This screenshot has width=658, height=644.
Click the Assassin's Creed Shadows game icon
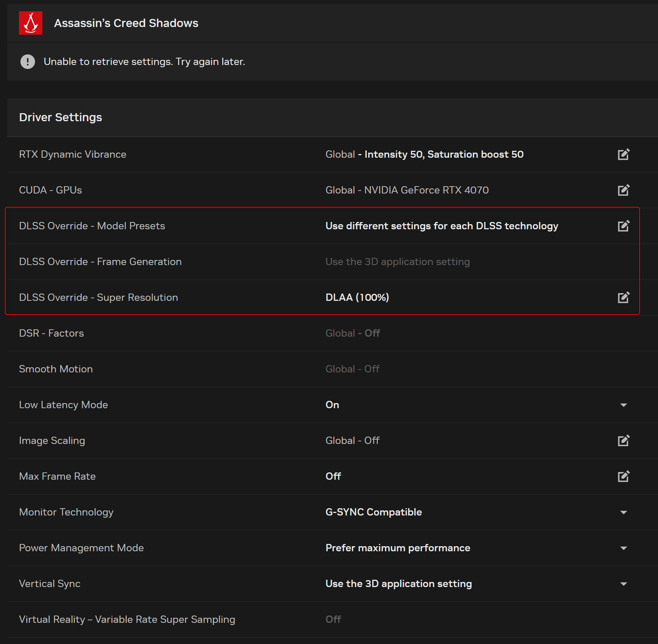(31, 23)
